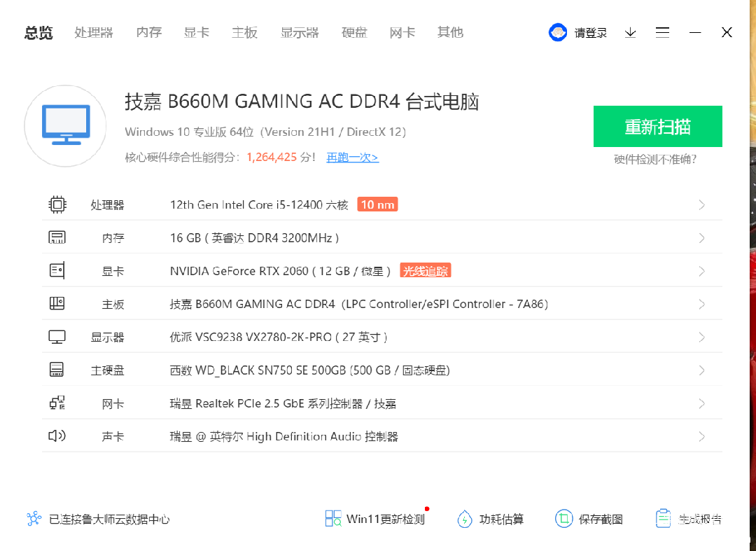Click the 生成报告 label
The height and width of the screenshot is (551, 756).
click(700, 519)
